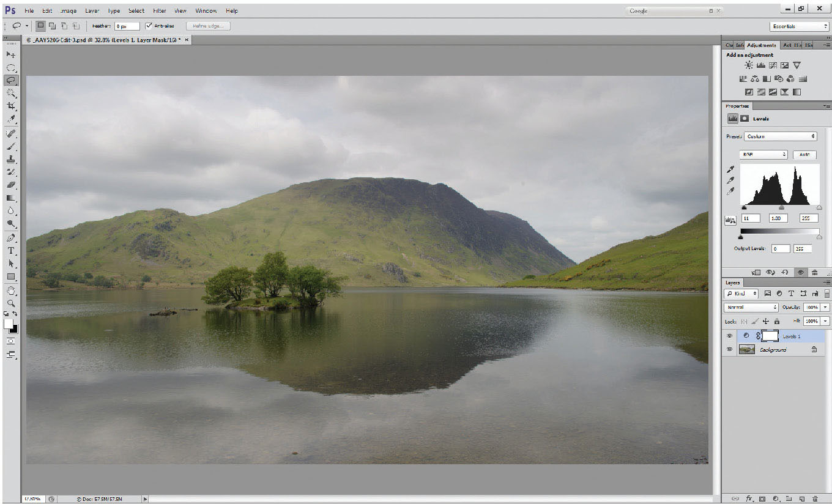Screen dimensions: 832x504
Task: Select the Elliptical Marquee tool
Action: (x=11, y=68)
